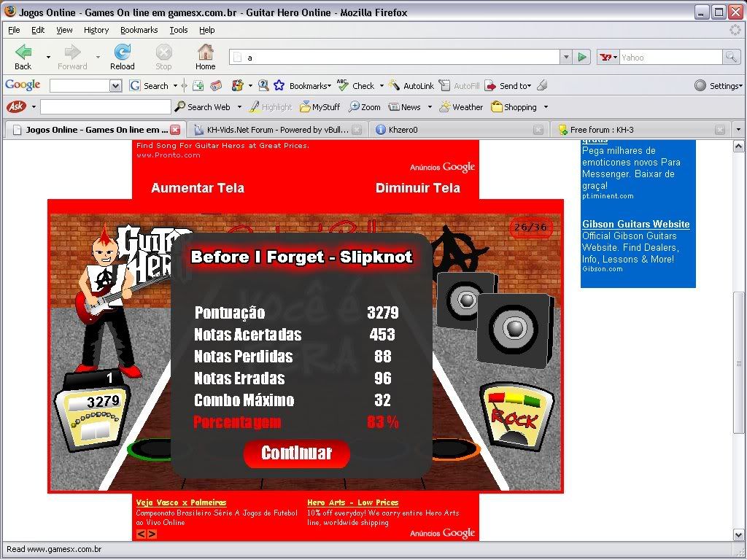Image resolution: width=747 pixels, height=560 pixels.
Task: Open Weather from Ask toolbar
Action: tap(461, 107)
